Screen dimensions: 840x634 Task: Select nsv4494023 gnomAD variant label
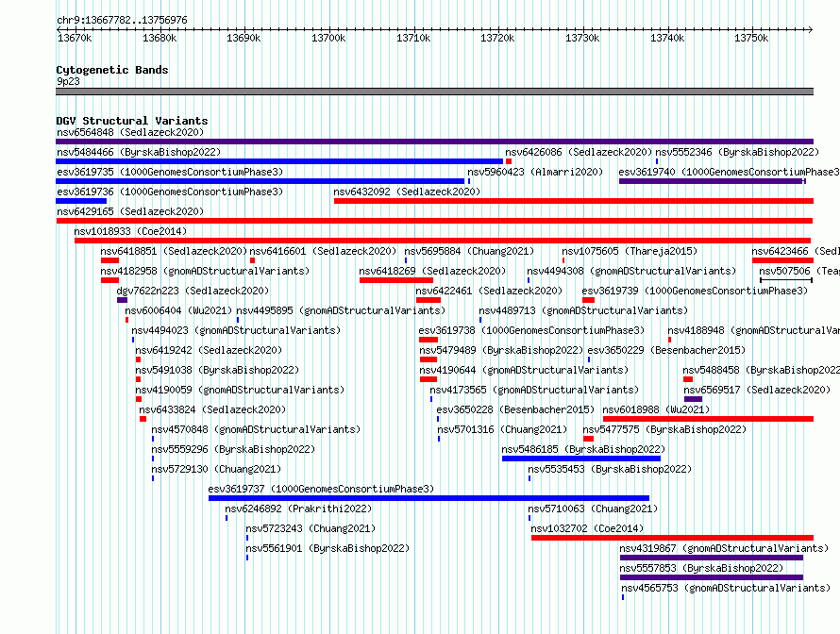(236, 330)
